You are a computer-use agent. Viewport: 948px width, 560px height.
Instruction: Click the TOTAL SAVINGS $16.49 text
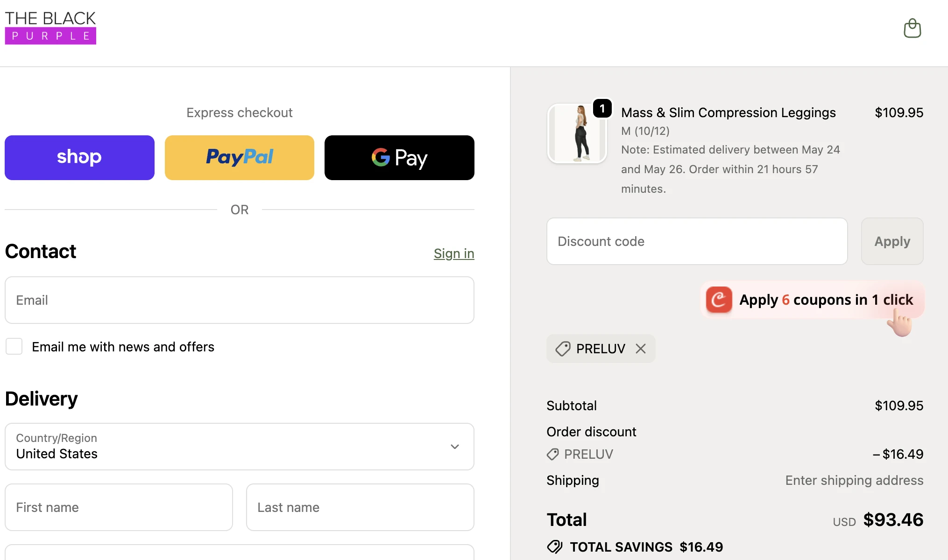(x=646, y=547)
